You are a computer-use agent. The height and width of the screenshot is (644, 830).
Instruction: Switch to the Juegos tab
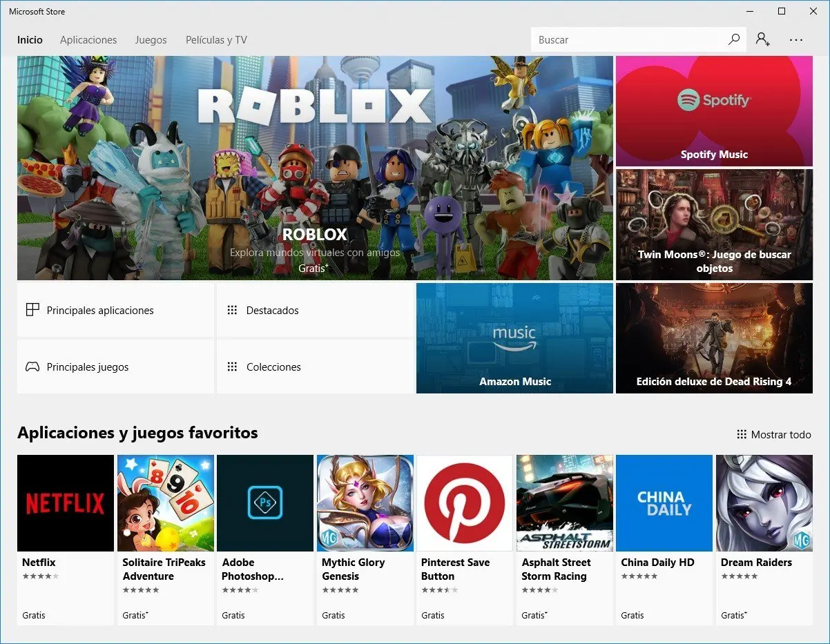(151, 40)
